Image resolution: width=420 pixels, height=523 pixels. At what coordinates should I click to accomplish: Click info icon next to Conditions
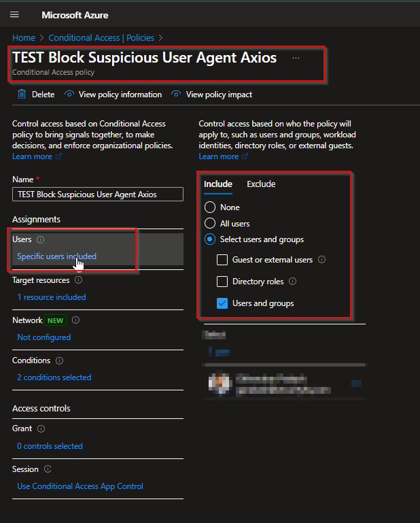(59, 360)
